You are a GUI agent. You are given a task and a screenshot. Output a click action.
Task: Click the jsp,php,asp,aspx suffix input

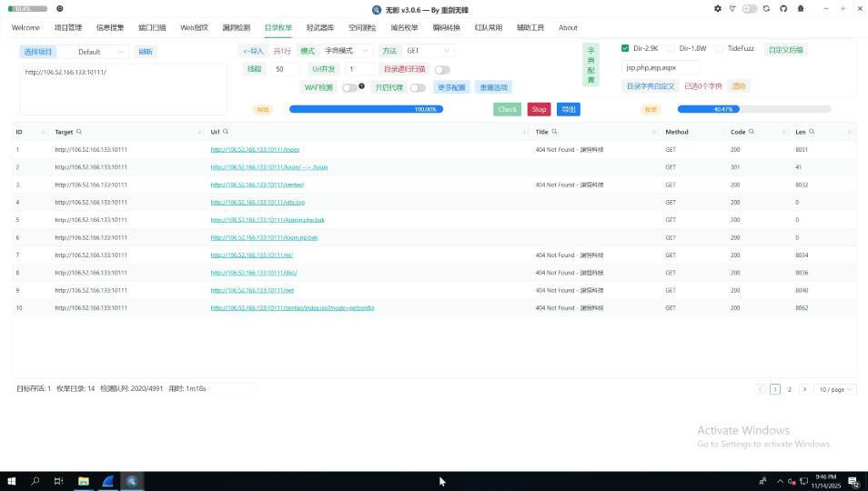coord(661,67)
